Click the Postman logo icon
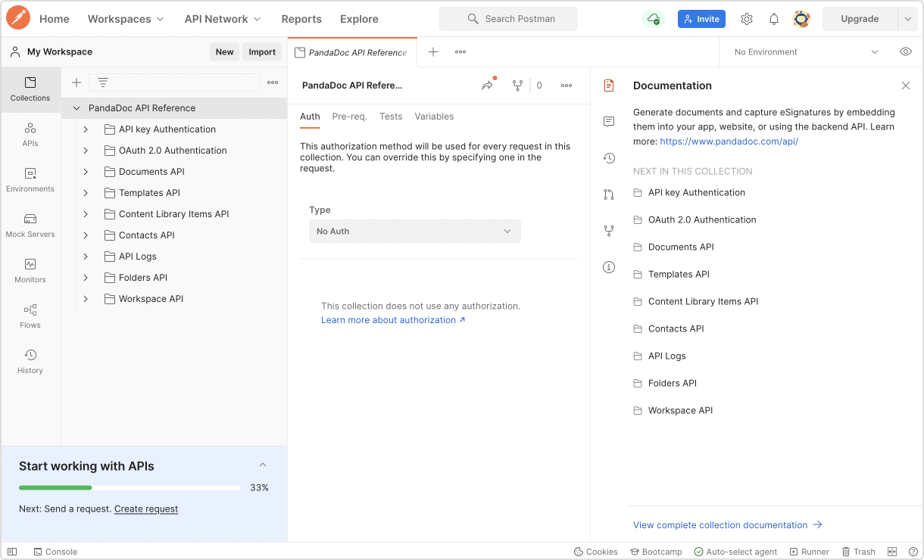 (x=18, y=18)
